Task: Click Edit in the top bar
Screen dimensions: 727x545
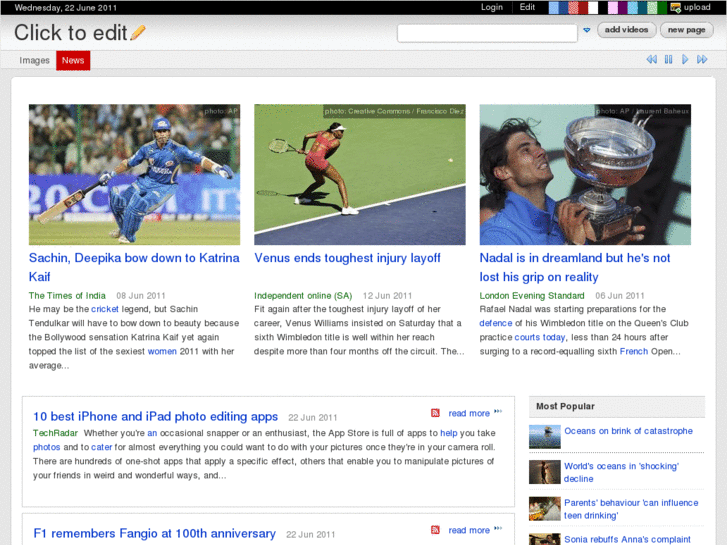Action: click(527, 7)
